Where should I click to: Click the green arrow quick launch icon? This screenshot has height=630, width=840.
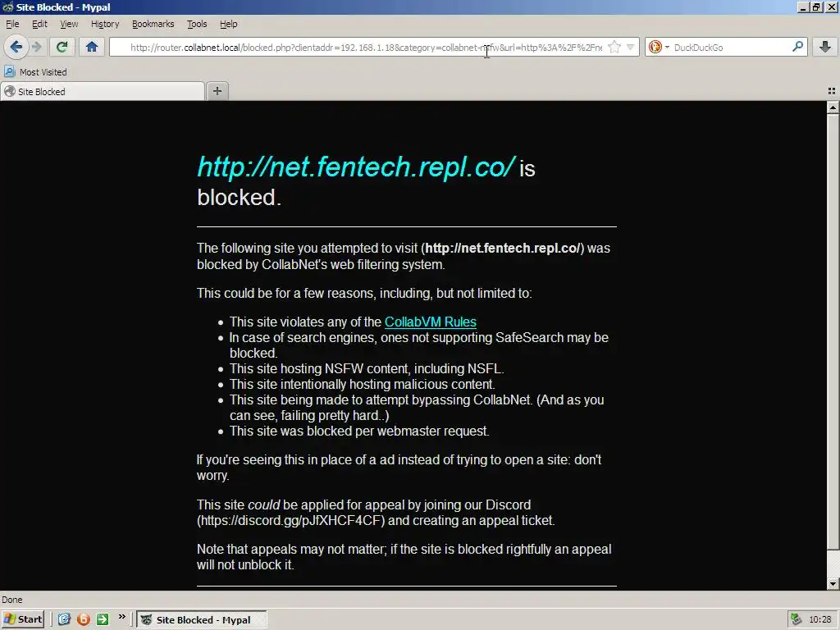(103, 619)
